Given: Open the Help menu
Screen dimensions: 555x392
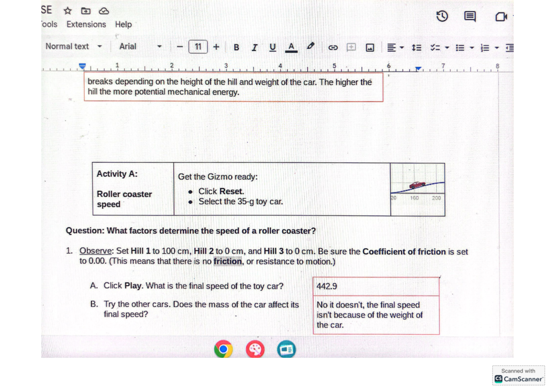Looking at the screenshot, I should 123,24.
